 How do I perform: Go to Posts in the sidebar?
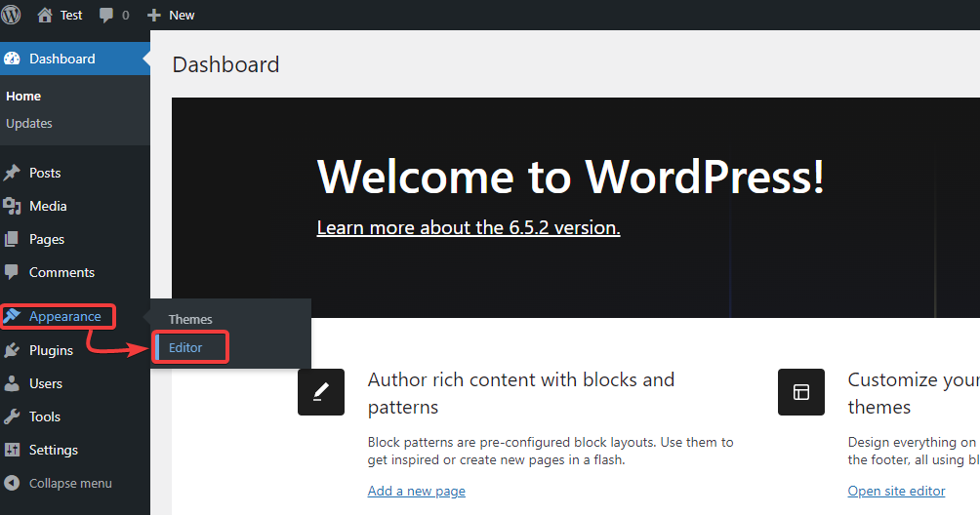[45, 173]
